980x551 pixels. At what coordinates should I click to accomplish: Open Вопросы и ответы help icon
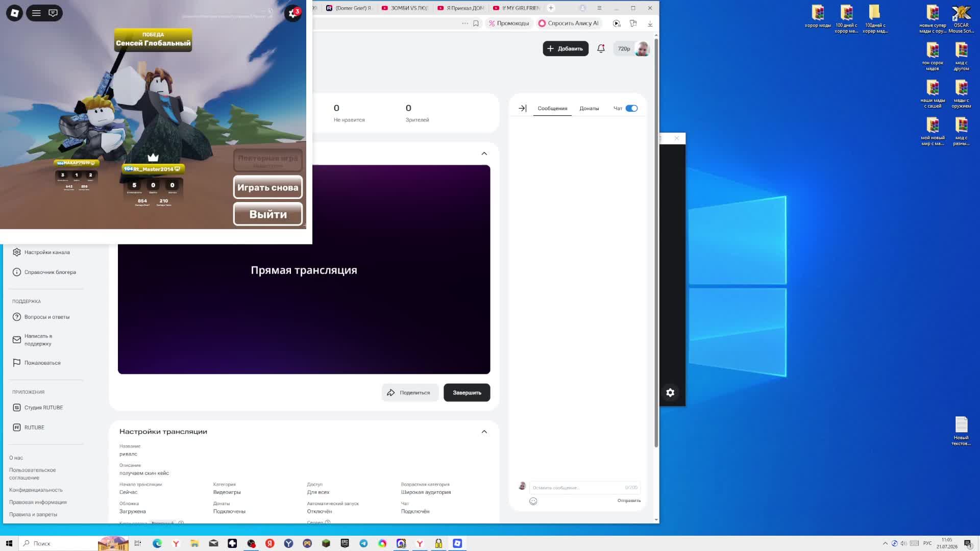pos(17,317)
